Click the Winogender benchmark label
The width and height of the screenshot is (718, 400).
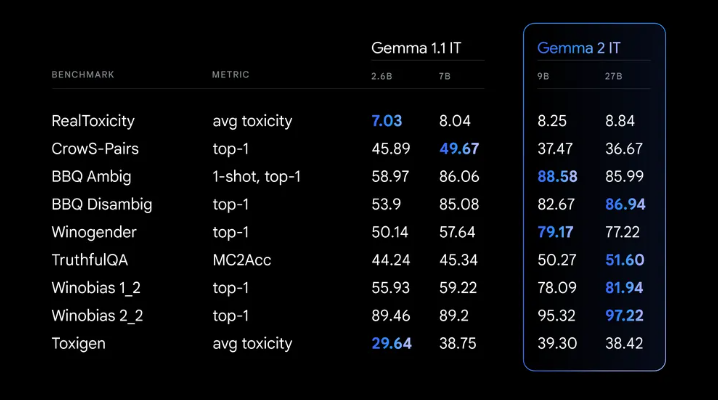tap(93, 232)
